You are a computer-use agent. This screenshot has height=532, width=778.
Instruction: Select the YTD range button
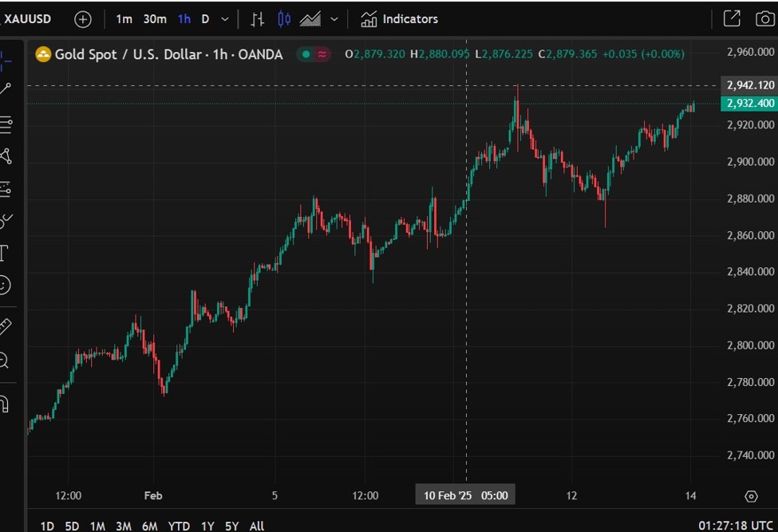(179, 526)
